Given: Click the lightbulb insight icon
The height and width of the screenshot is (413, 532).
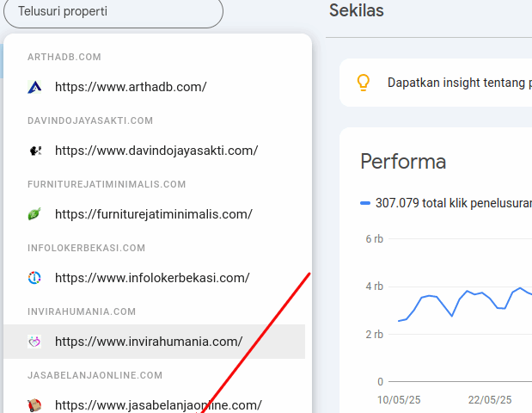Looking at the screenshot, I should tap(364, 83).
